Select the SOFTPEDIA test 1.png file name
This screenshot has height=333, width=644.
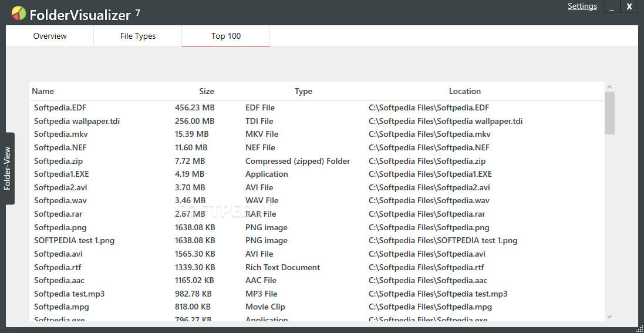tap(74, 241)
